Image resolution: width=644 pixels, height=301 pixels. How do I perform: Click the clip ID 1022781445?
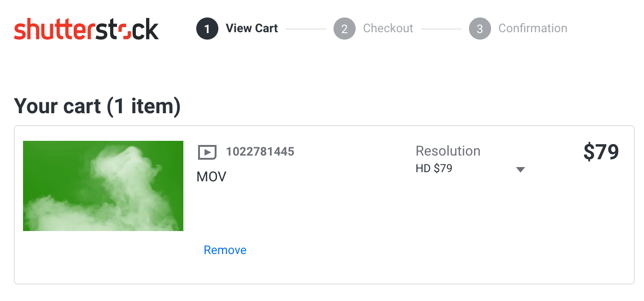click(x=260, y=151)
